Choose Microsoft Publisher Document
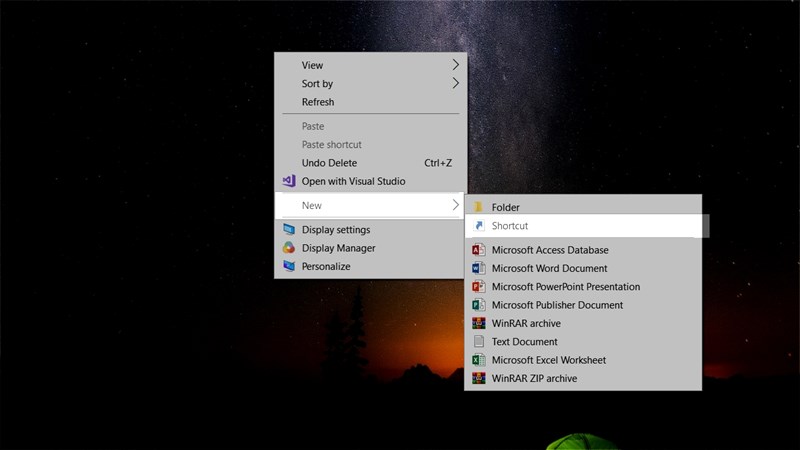 coord(557,305)
